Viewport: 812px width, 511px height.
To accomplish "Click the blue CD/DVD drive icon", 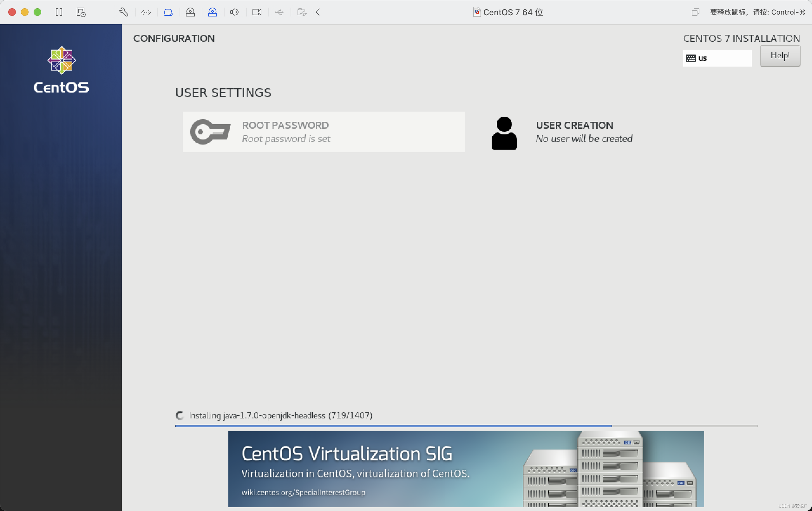I will [x=213, y=12].
